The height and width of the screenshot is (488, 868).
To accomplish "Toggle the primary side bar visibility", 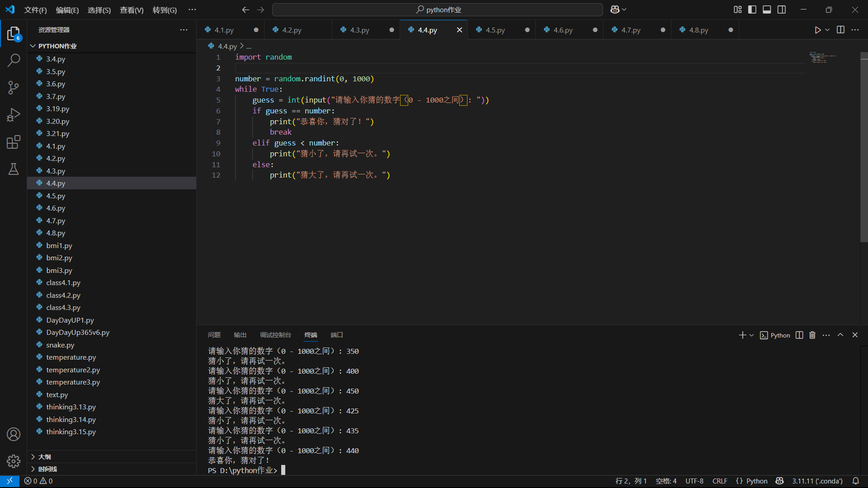I will coord(752,9).
